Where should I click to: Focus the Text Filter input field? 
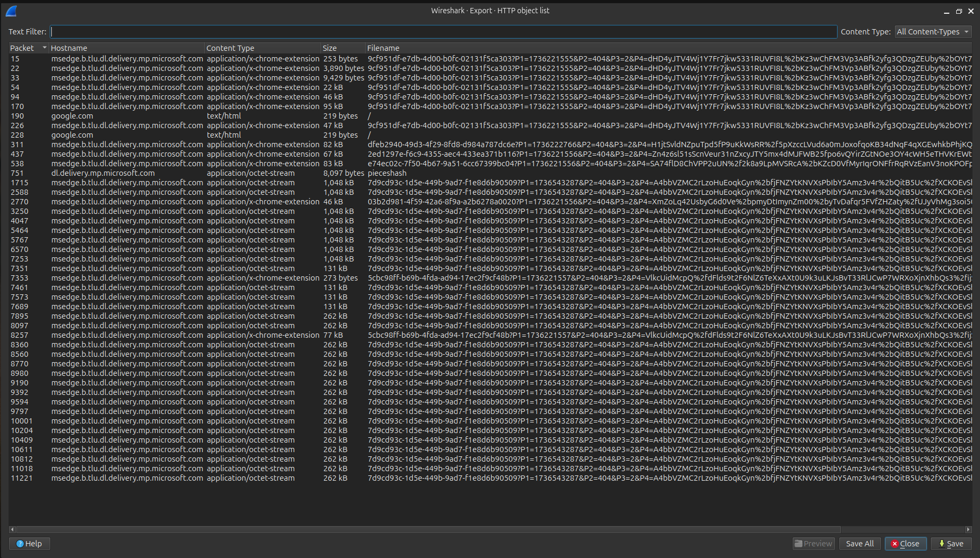pos(443,32)
